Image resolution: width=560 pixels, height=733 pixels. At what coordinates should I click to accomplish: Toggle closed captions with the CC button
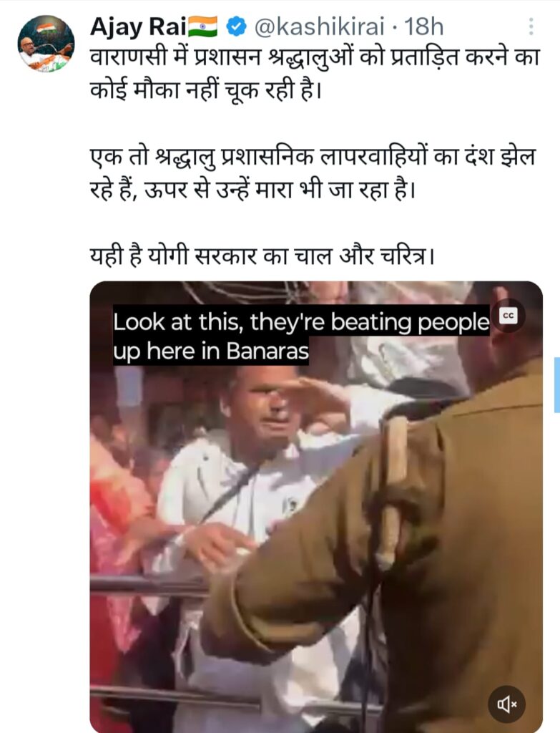click(x=509, y=316)
